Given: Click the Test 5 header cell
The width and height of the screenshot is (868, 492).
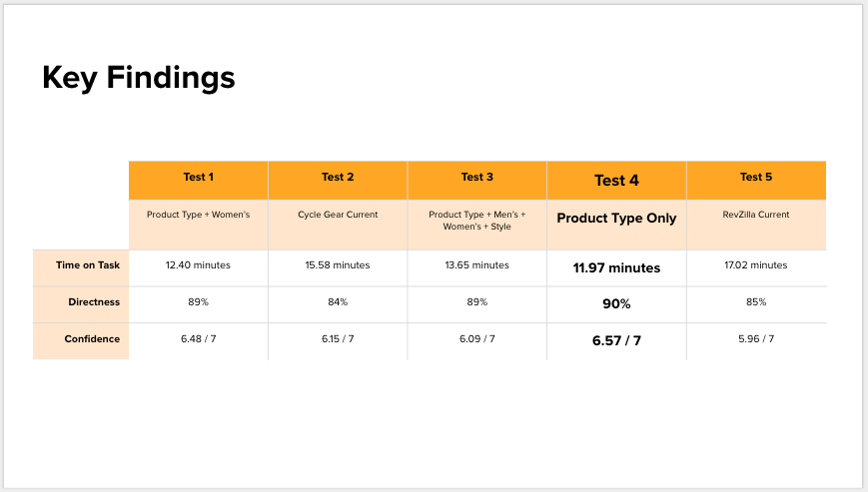Looking at the screenshot, I should point(756,178).
